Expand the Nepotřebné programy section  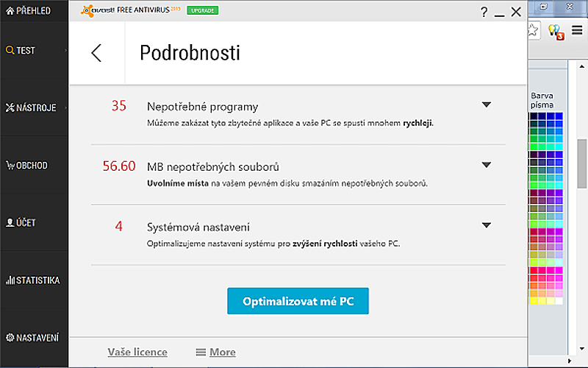pos(486,105)
